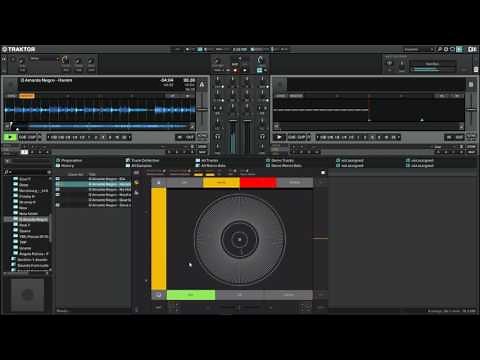
Task: Open the History favorite folder
Action: click(x=65, y=165)
